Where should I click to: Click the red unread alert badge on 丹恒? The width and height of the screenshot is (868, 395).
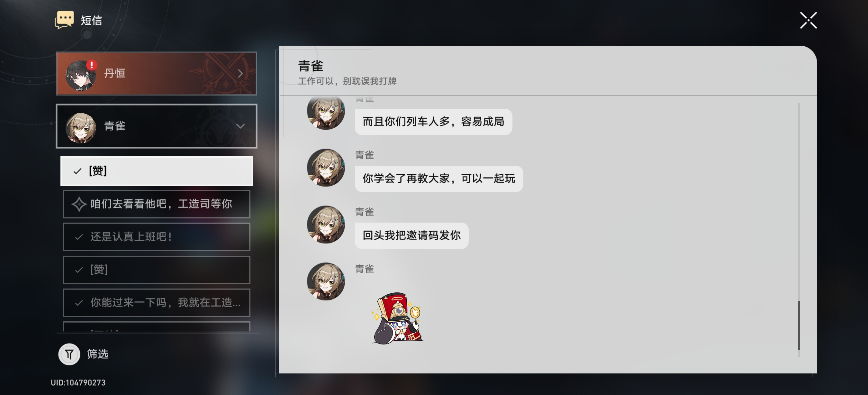click(92, 65)
